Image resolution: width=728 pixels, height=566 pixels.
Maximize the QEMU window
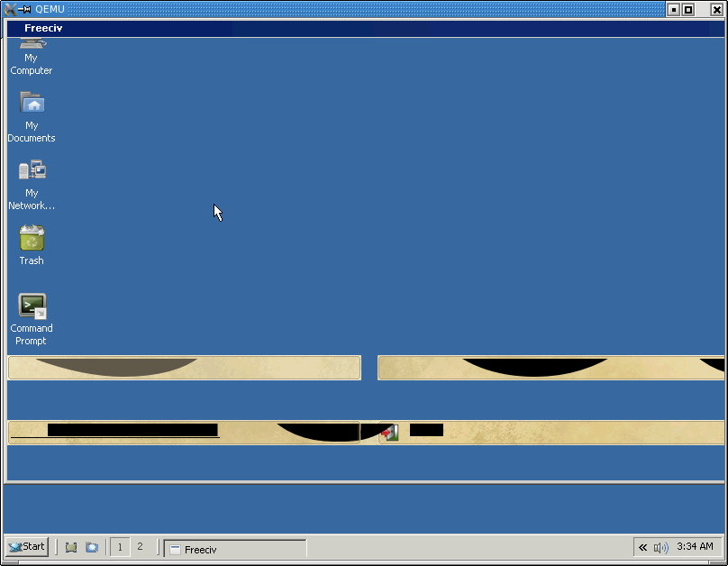pos(688,9)
